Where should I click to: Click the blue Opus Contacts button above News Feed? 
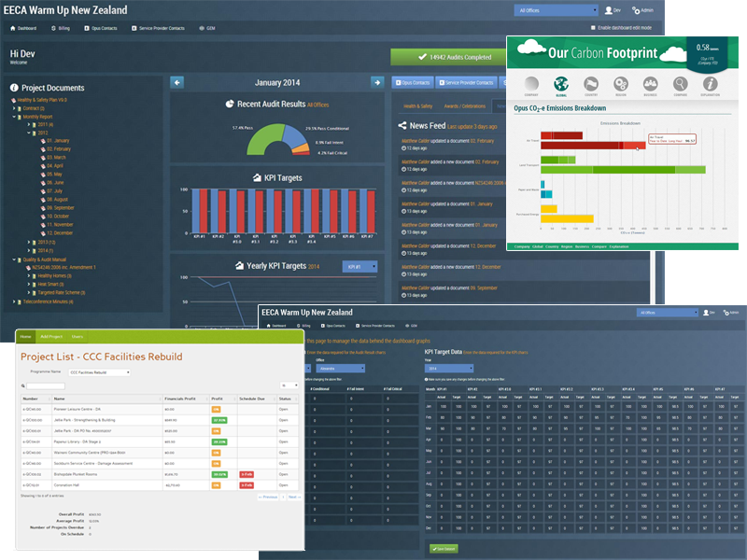point(413,82)
